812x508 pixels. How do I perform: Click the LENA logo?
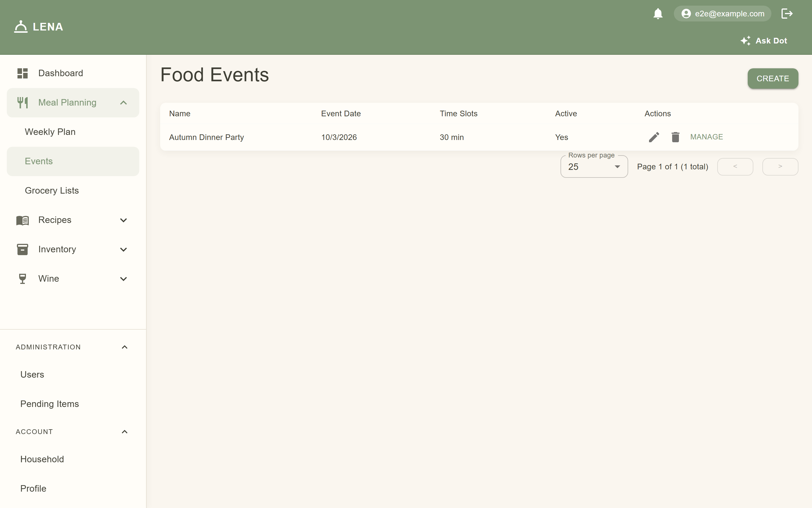pyautogui.click(x=39, y=27)
